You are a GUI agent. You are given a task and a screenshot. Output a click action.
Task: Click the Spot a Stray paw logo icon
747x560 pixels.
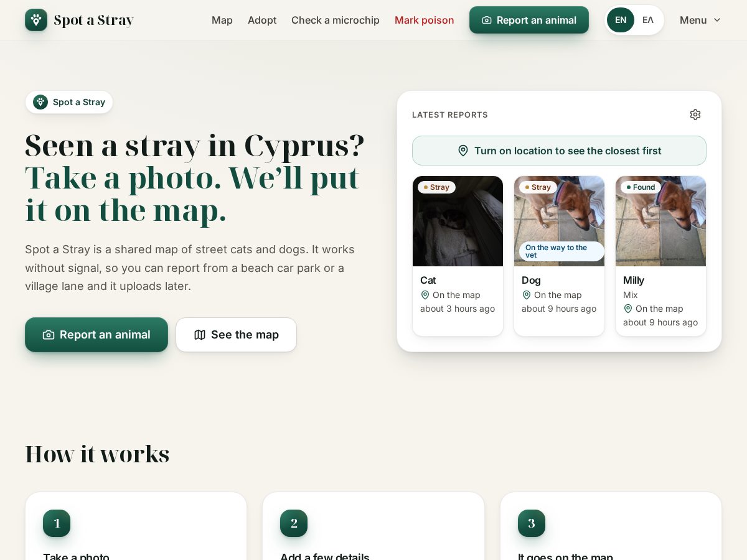[36, 20]
